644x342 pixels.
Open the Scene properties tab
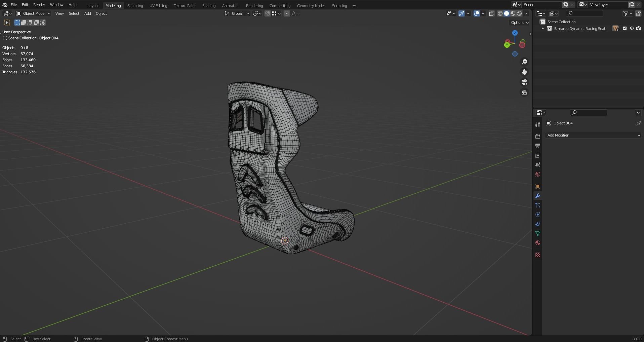pos(538,164)
